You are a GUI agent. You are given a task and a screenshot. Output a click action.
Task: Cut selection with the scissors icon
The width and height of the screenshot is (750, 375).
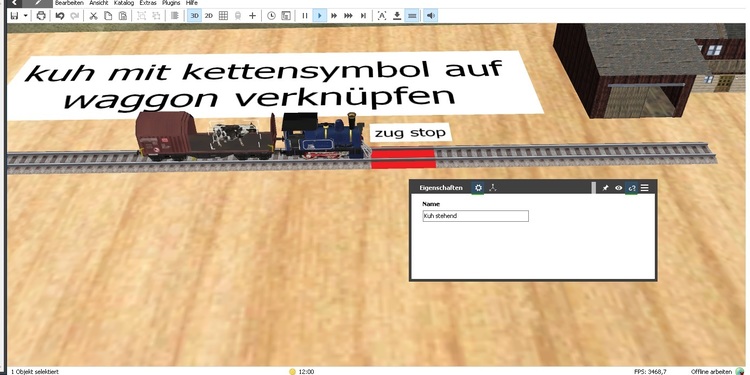(x=93, y=16)
